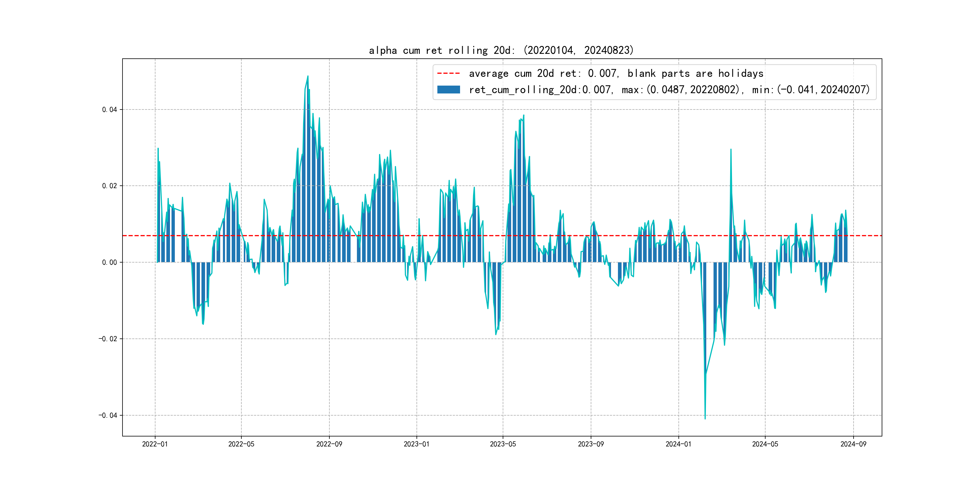
Task: Click the maximum peak near 2022-08
Action: (x=308, y=77)
